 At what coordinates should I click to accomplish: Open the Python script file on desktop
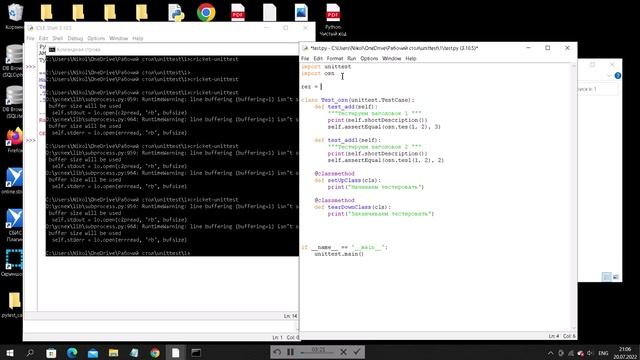click(176, 13)
